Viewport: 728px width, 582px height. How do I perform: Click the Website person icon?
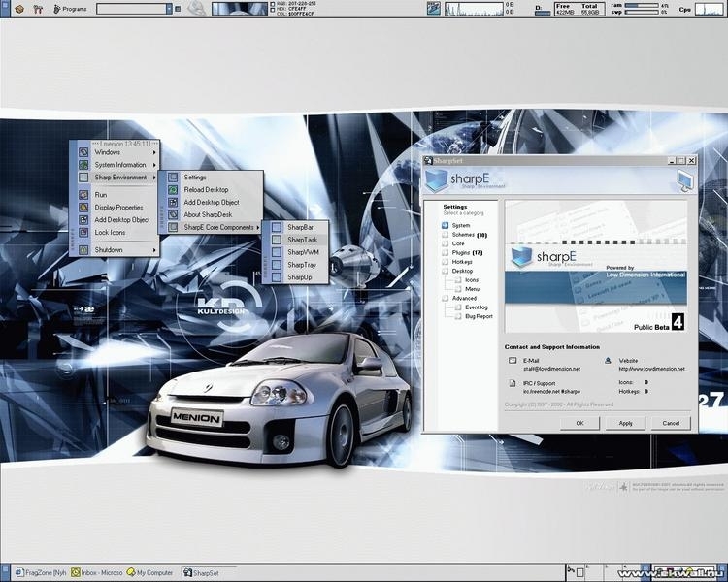(x=608, y=361)
